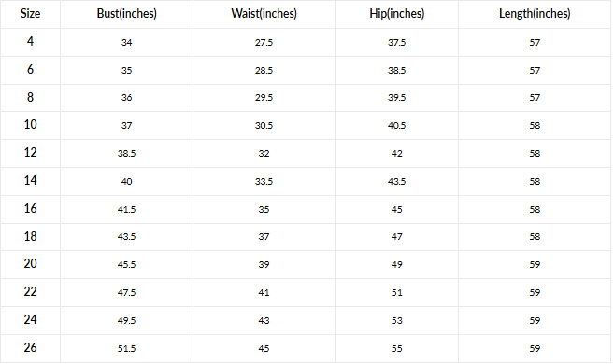Viewport: 614px width, 364px height.
Task: Select the size 10 row label
Action: 30,125
